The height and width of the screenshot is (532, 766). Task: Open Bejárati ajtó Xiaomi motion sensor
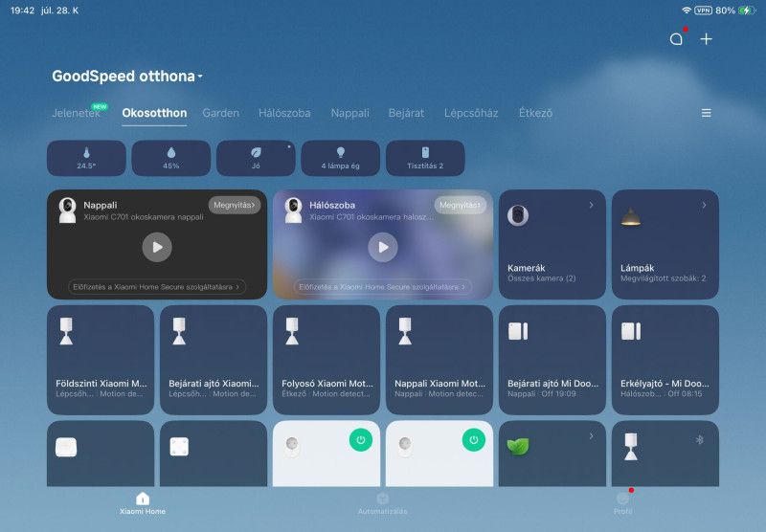tap(214, 360)
